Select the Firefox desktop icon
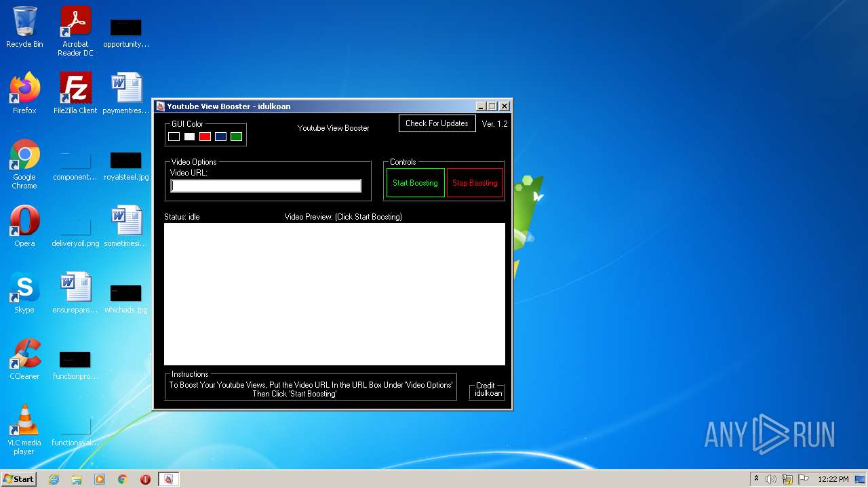 tap(24, 94)
